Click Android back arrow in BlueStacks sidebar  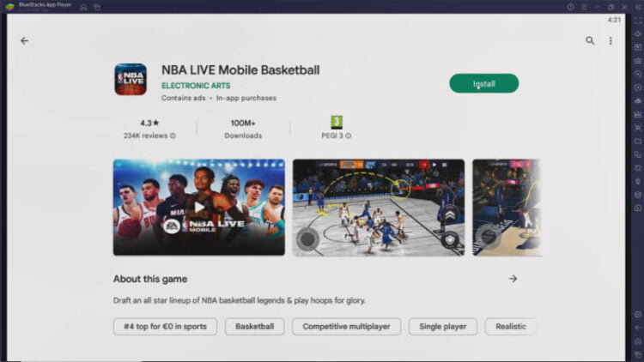(638, 328)
